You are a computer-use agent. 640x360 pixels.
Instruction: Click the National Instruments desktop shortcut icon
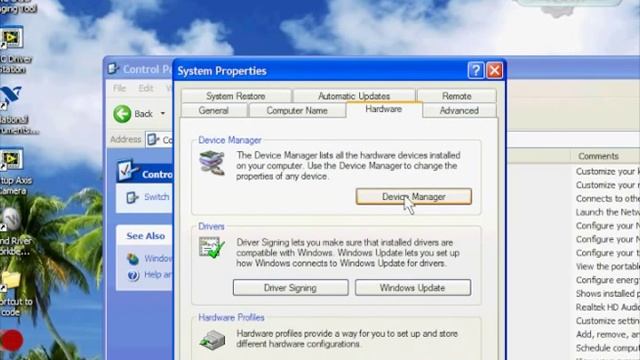pyautogui.click(x=11, y=98)
